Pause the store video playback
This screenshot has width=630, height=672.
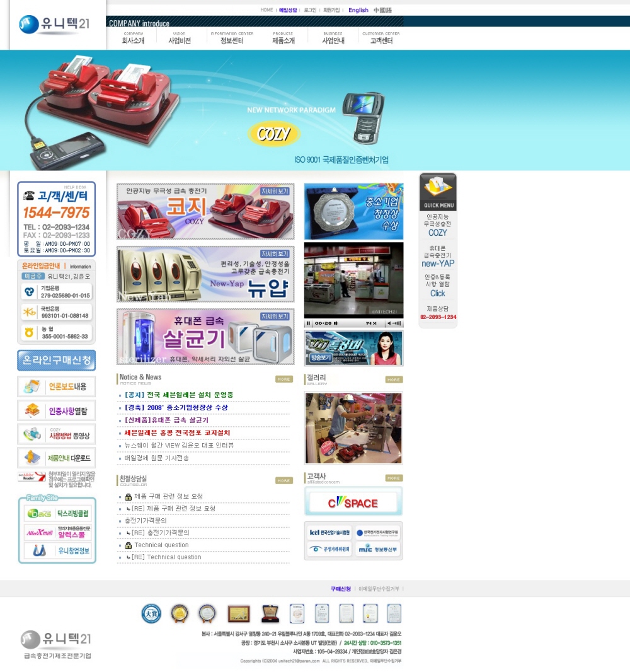pyautogui.click(x=309, y=323)
